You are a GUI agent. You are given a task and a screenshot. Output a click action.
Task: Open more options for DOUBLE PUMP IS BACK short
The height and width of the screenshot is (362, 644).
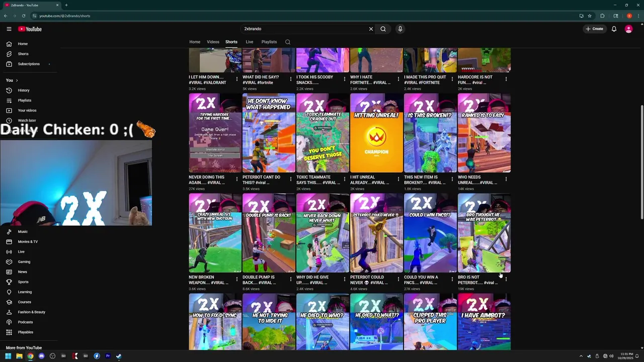pos(291,279)
